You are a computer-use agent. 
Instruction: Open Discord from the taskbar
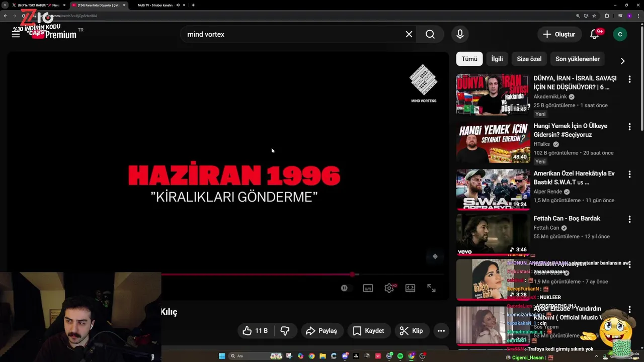345,356
